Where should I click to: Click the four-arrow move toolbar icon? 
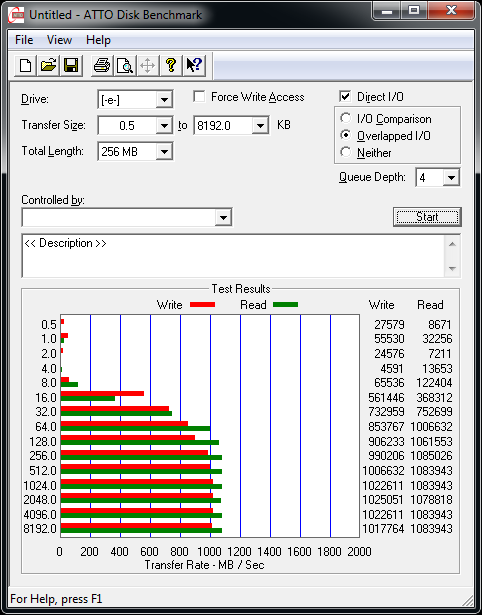pyautogui.click(x=147, y=65)
